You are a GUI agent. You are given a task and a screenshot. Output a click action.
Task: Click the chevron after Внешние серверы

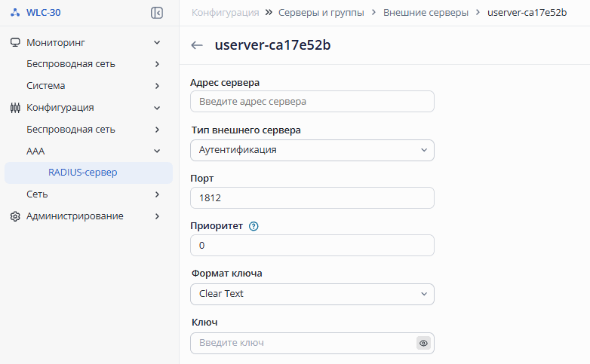click(478, 12)
